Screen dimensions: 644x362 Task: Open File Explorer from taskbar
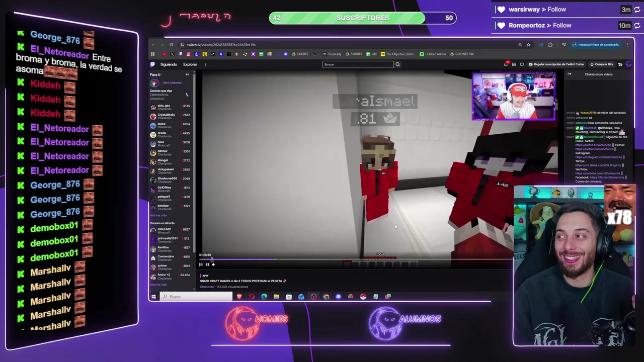coord(276,297)
